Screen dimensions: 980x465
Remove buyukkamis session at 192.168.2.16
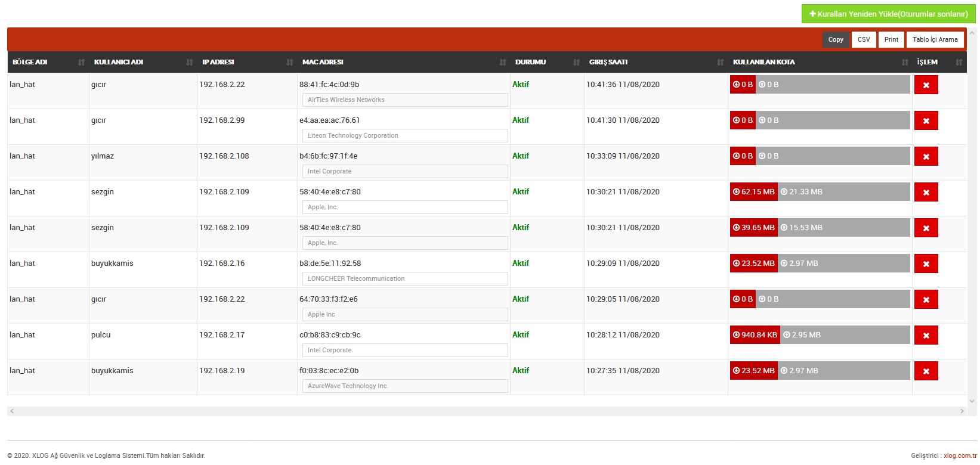click(x=926, y=263)
